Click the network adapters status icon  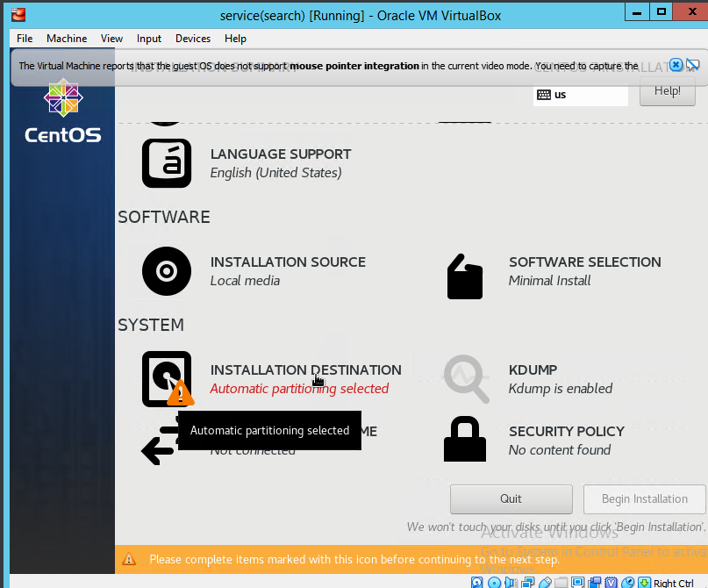(x=527, y=583)
